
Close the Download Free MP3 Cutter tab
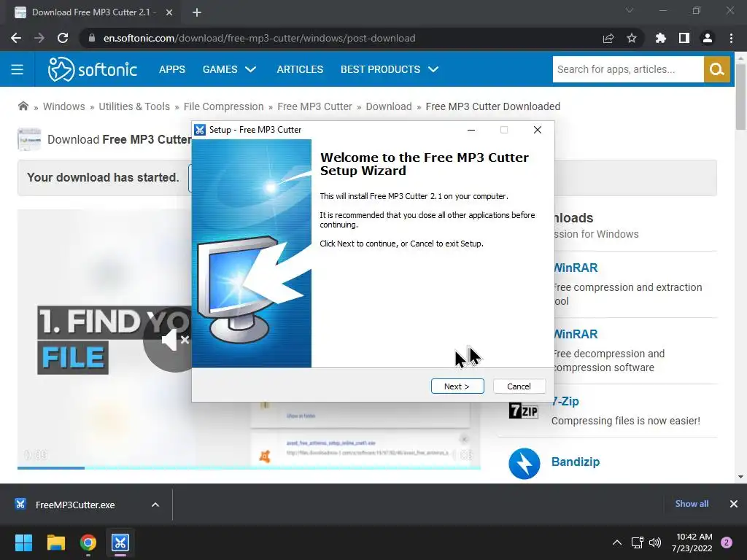pos(169,12)
